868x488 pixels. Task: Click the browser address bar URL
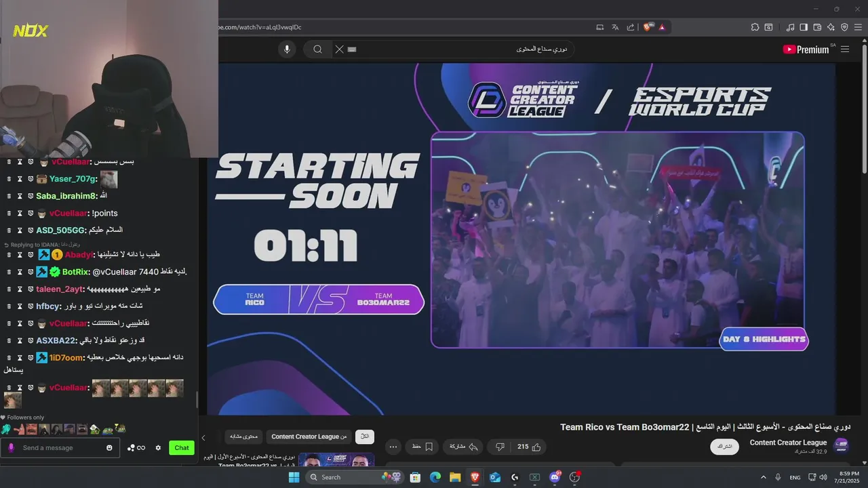tap(260, 27)
